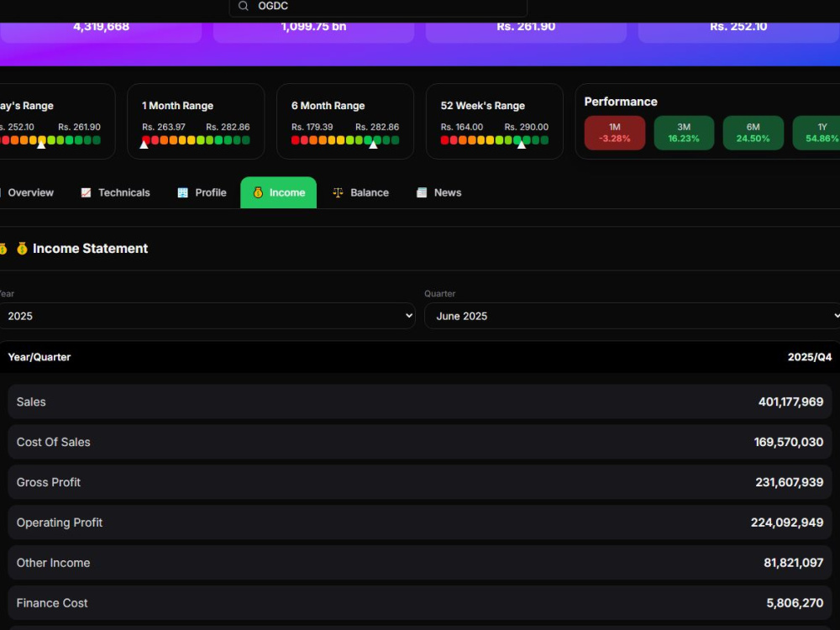840x630 pixels.
Task: Click the 3M 16.23% performance badge
Action: point(684,133)
